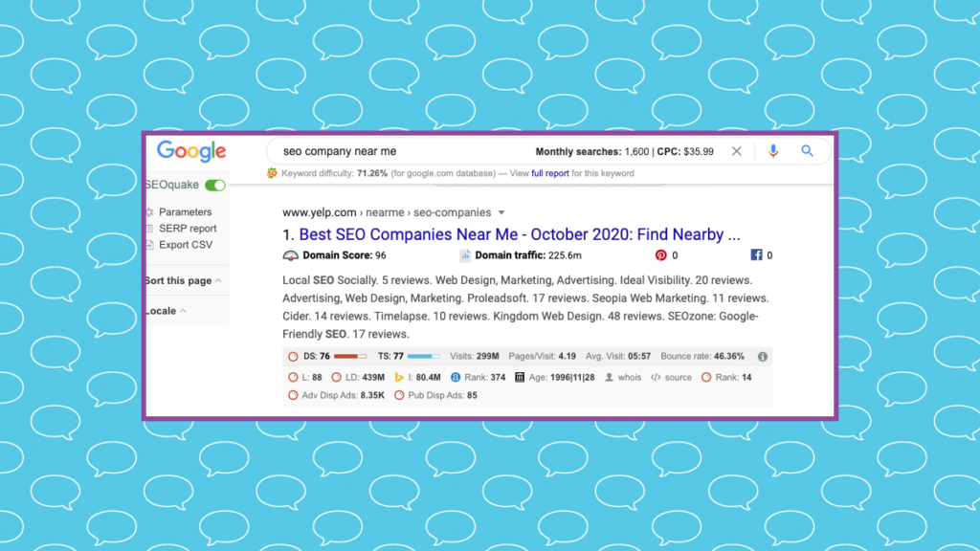Click the Domain Score gauge icon
The image size is (980, 551).
coord(291,255)
